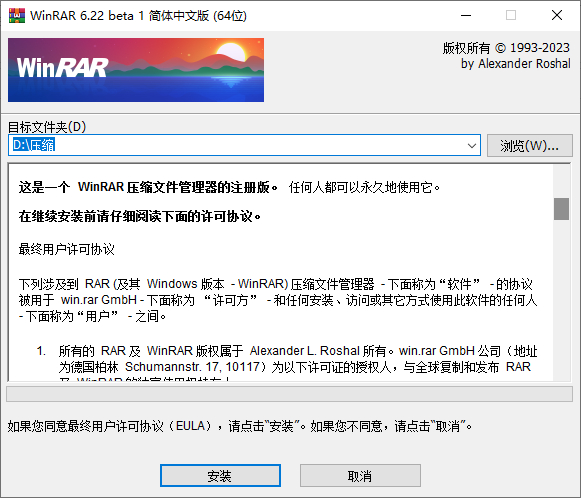Click the disabled maximize window button

pyautogui.click(x=511, y=16)
